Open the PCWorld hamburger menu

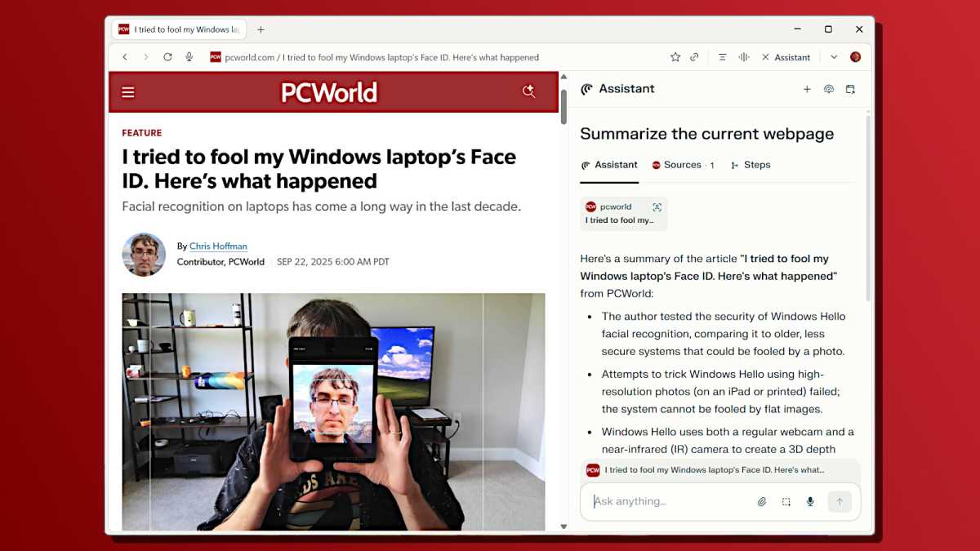pyautogui.click(x=128, y=92)
